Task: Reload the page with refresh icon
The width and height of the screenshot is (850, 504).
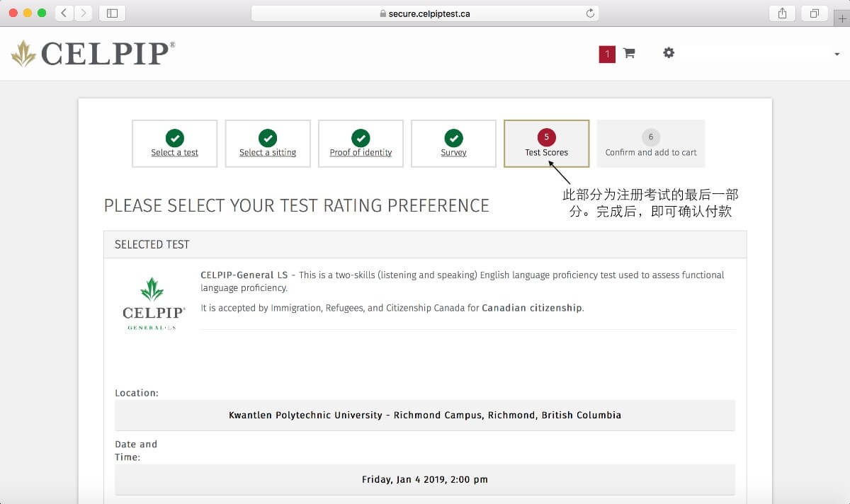Action: click(x=590, y=13)
